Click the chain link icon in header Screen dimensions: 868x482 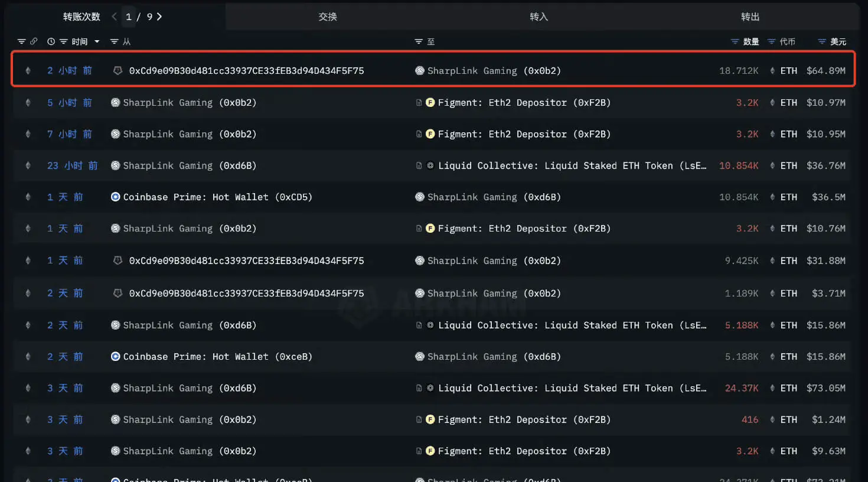pyautogui.click(x=34, y=41)
